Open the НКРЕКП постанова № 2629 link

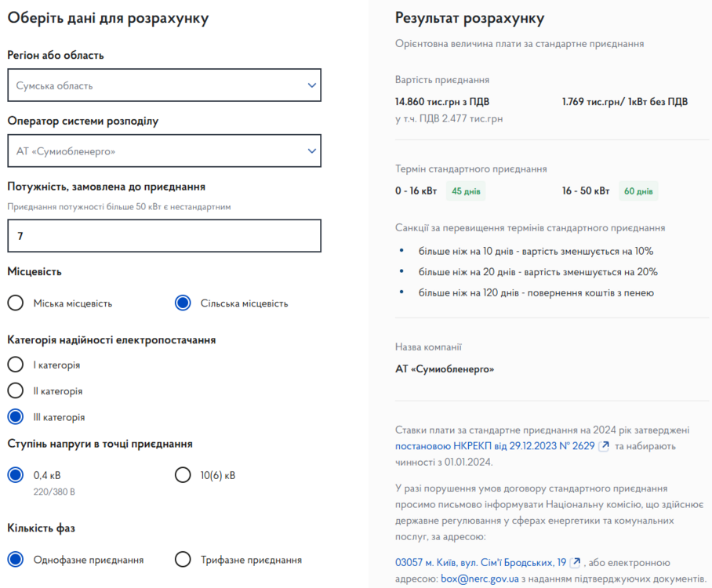pos(494,446)
